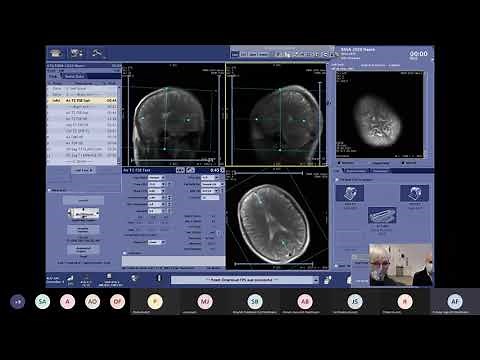Click the 0:45 scan time readout
Image resolution: width=480 pixels, height=360 pixels.
[215, 170]
